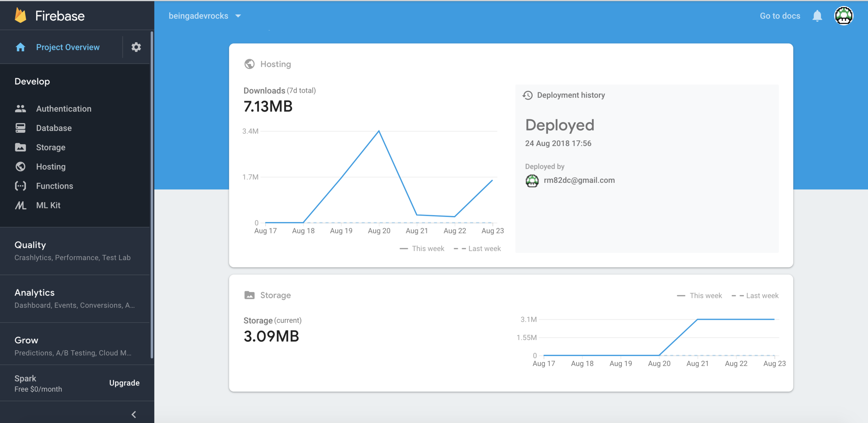The height and width of the screenshot is (423, 868).
Task: Click the Functions brackets icon
Action: 20,186
